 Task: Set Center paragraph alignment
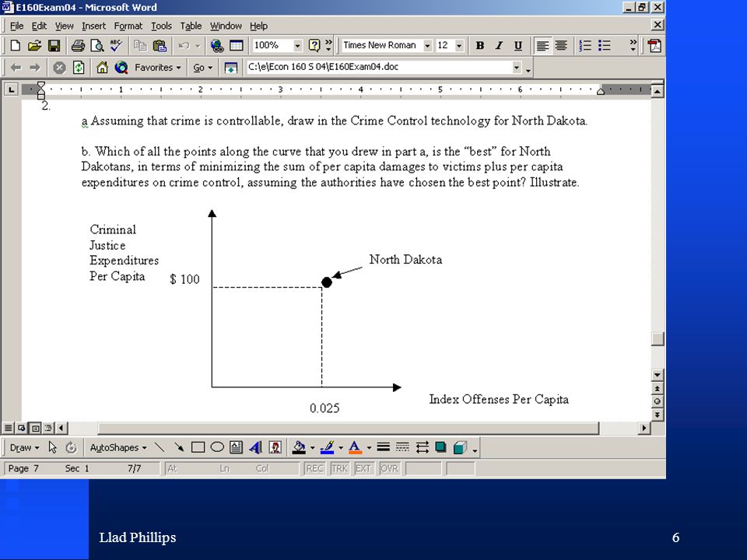561,46
